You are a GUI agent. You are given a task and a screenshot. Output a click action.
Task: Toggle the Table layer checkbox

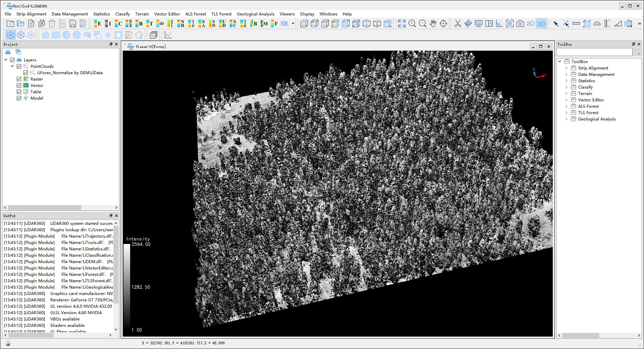coord(19,92)
